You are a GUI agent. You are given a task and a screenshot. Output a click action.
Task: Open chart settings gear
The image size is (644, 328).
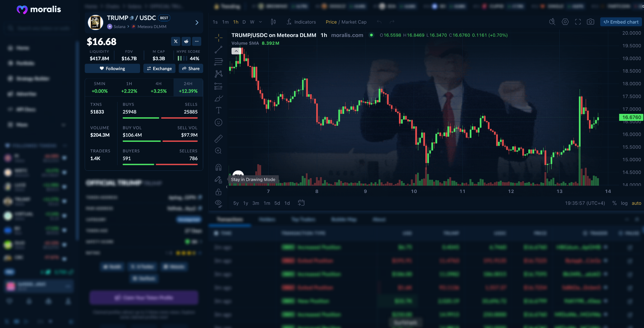point(565,22)
